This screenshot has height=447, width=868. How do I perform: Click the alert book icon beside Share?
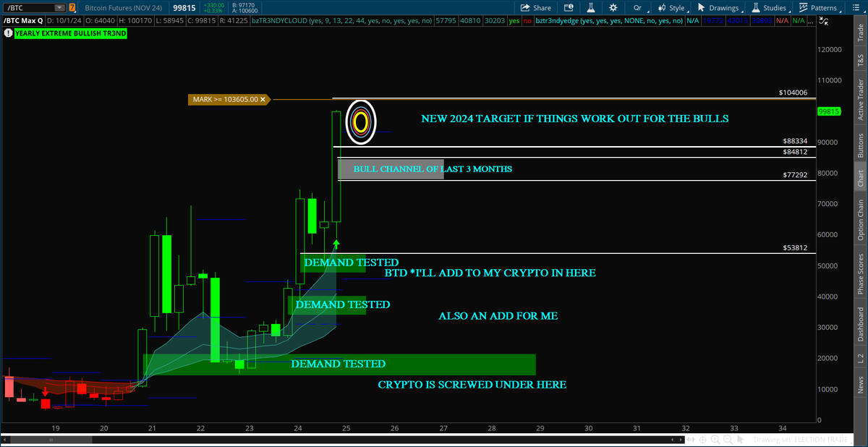point(569,8)
